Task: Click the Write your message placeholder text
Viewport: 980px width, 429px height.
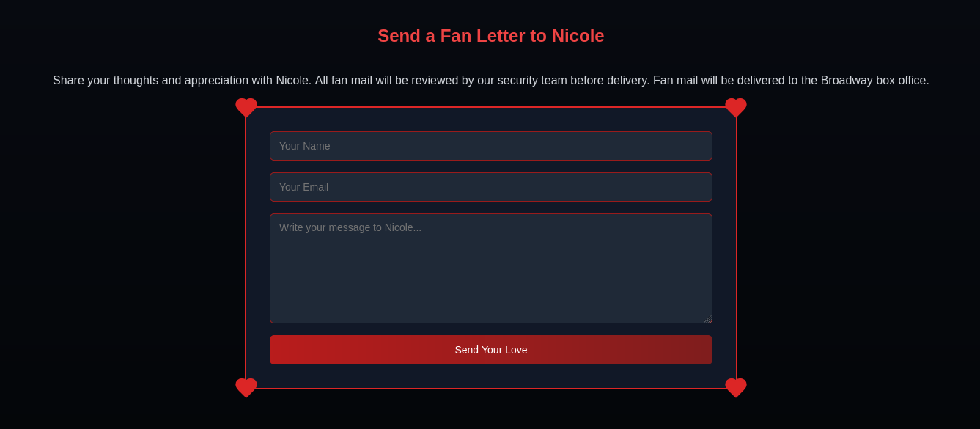Action: tap(350, 227)
